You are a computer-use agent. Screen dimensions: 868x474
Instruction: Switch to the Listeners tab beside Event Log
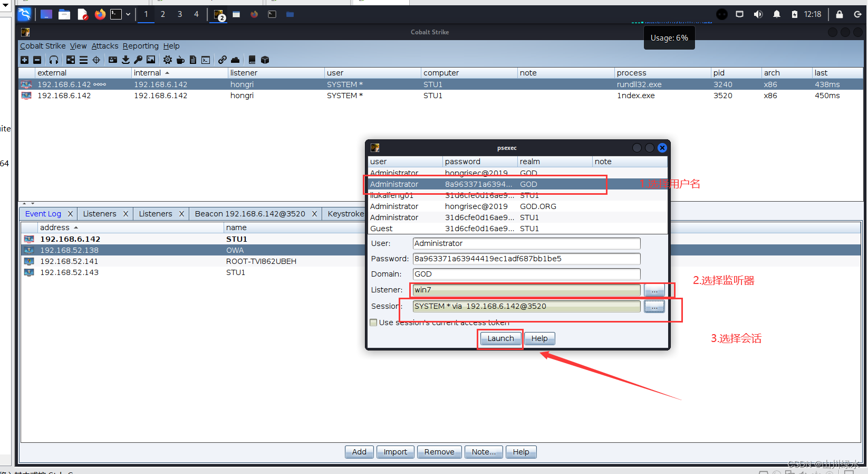tap(100, 214)
